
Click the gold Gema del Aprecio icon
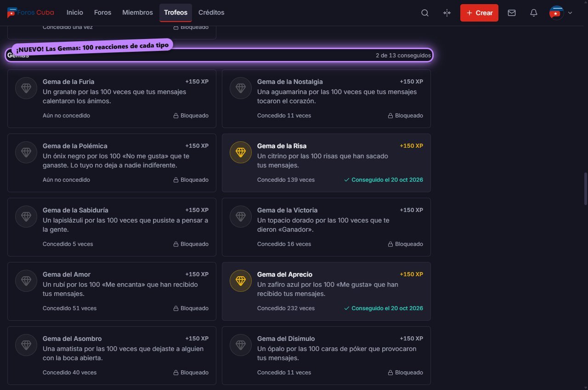pos(241,281)
